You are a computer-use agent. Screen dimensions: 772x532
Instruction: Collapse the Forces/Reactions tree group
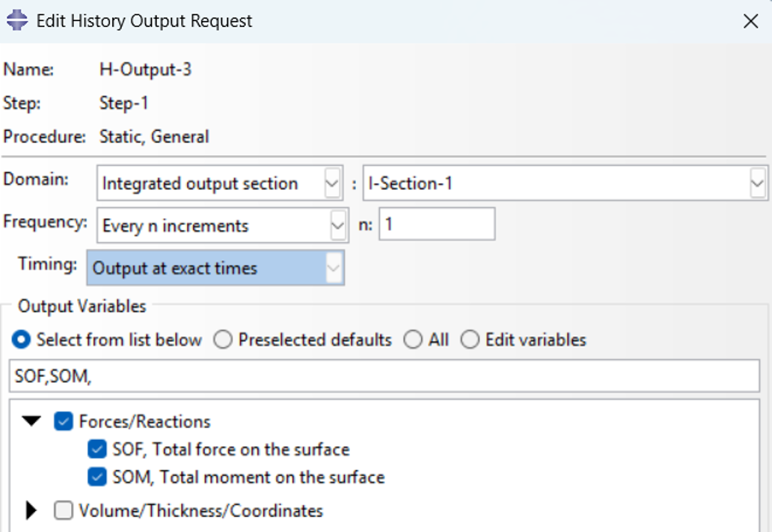tap(31, 422)
